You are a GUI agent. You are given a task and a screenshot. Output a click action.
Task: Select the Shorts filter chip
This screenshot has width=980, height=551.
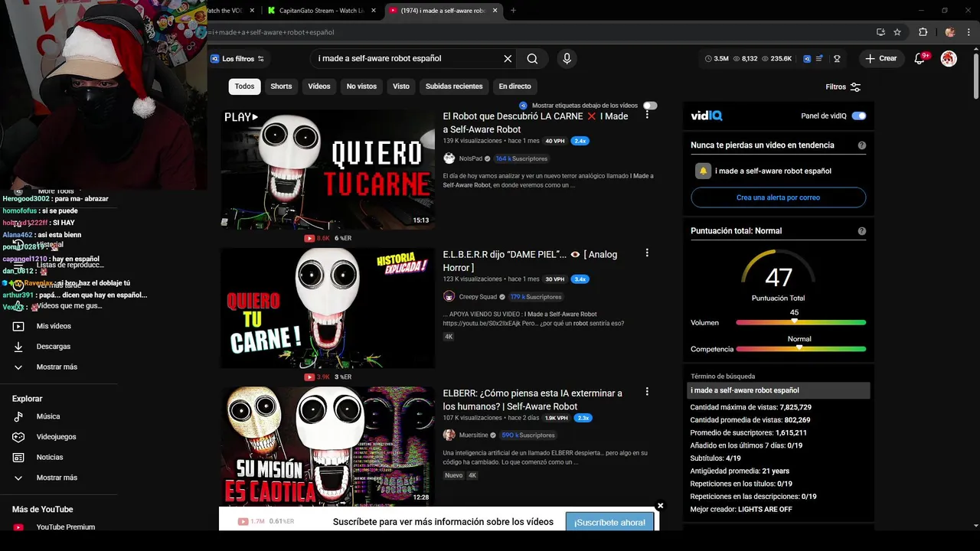(x=281, y=86)
